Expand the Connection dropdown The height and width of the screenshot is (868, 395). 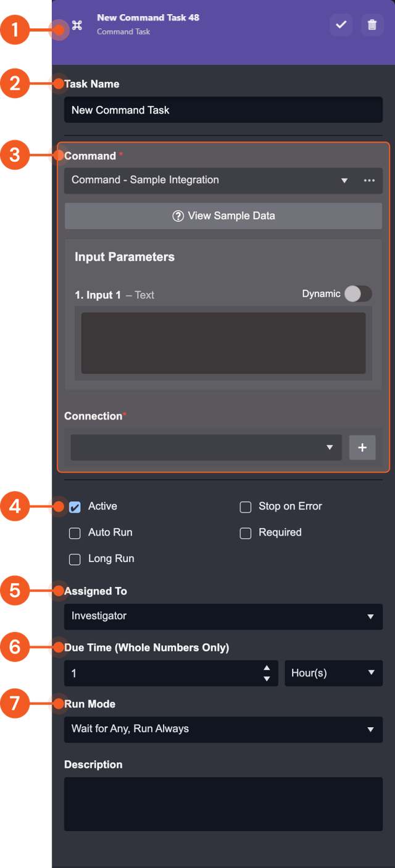(206, 448)
